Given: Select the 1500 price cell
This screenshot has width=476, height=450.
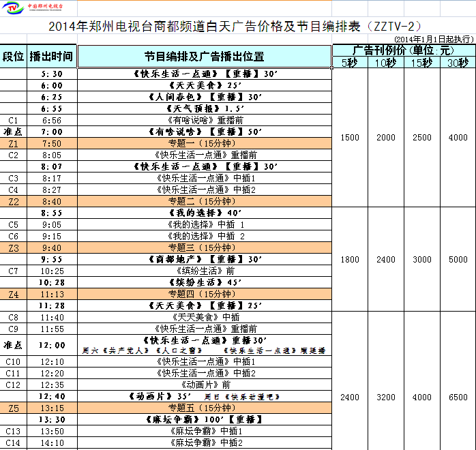Looking at the screenshot, I should 350,138.
